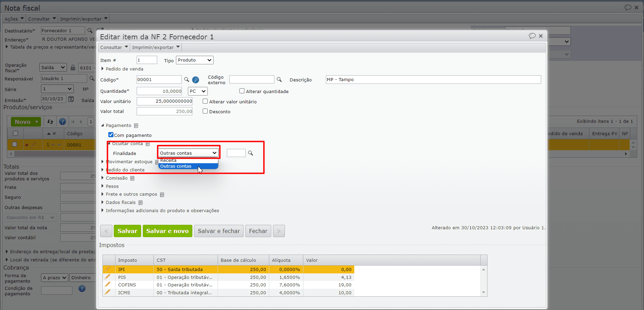Viewport: 644px width, 310px height.
Task: Click the magnifier next to Finalidade account field
Action: pos(250,153)
